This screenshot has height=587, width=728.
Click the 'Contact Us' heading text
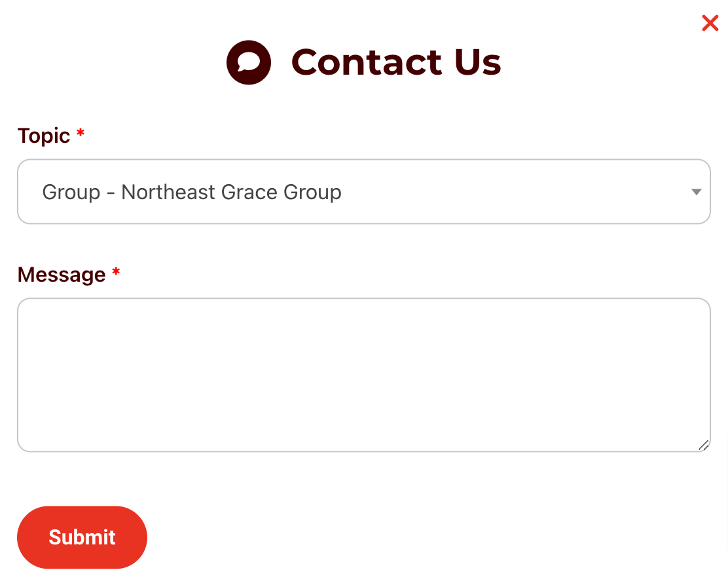[396, 62]
